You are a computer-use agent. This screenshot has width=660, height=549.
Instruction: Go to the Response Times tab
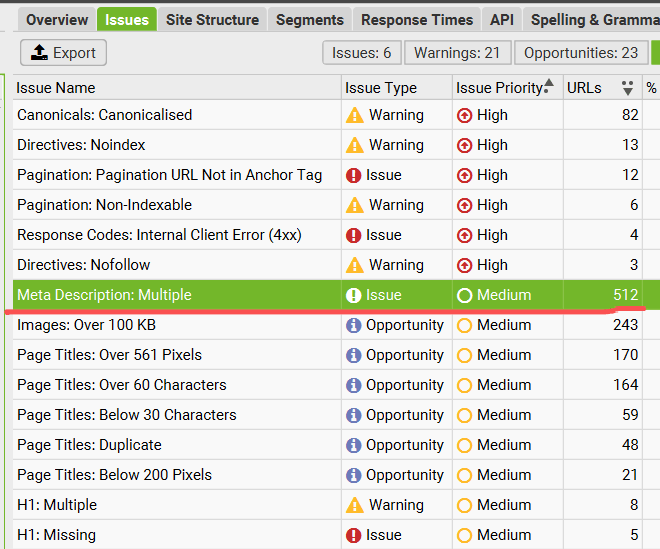tap(417, 20)
